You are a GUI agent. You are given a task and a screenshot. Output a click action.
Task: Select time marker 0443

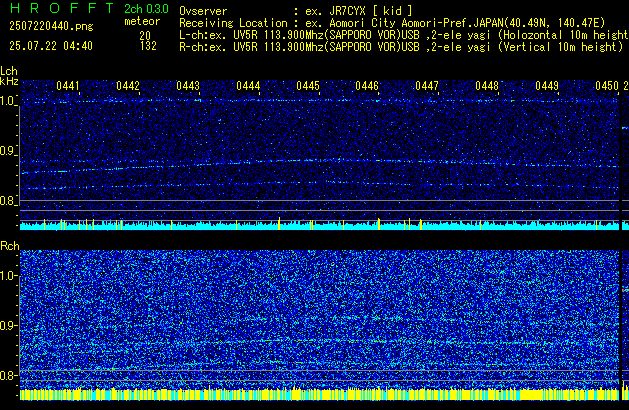188,86
